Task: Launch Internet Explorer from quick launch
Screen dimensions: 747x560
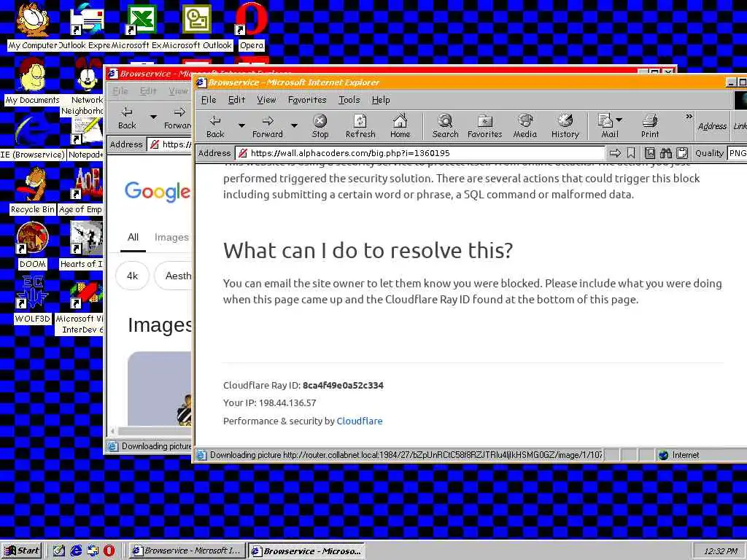Action: click(76, 551)
